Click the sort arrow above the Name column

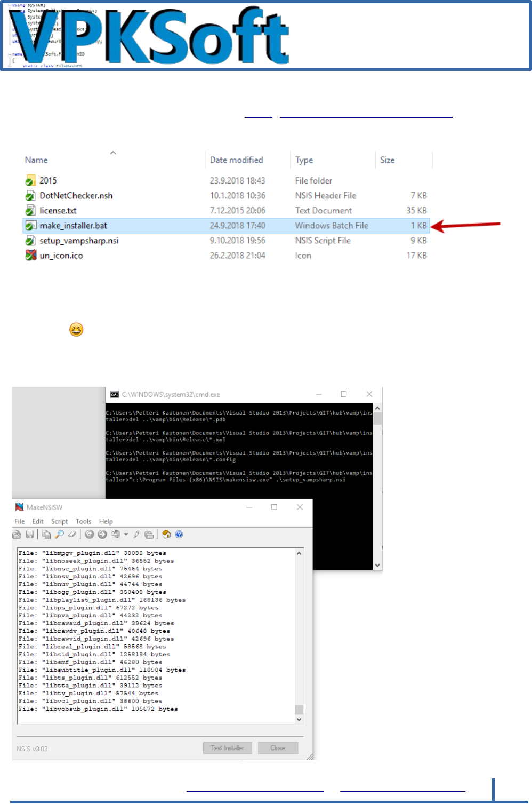[113, 153]
